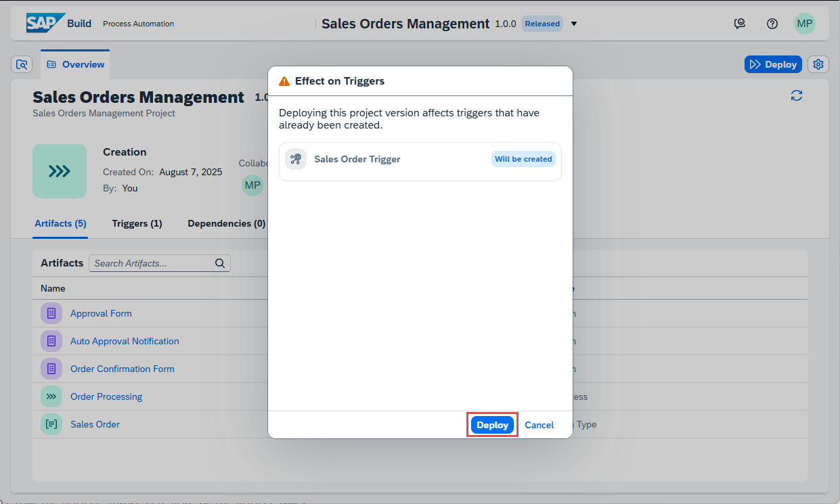Viewport: 840px width, 504px height.
Task: Open project settings gear icon
Action: pos(818,64)
